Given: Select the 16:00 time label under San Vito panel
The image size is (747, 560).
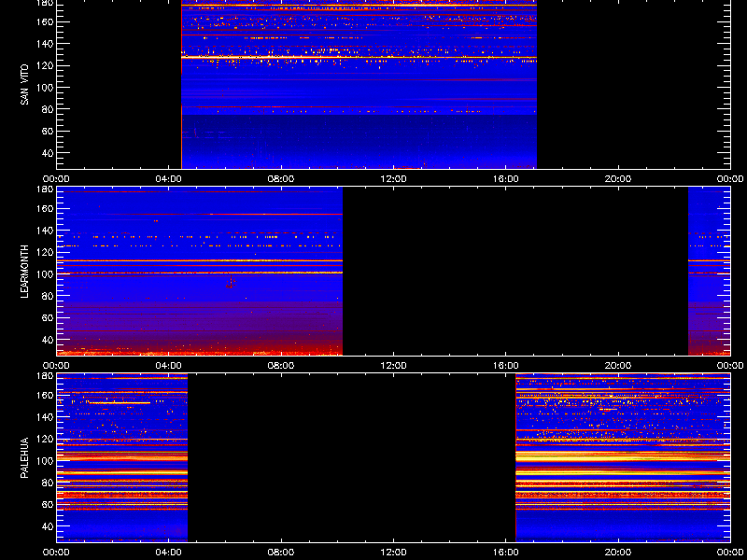Looking at the screenshot, I should [506, 179].
